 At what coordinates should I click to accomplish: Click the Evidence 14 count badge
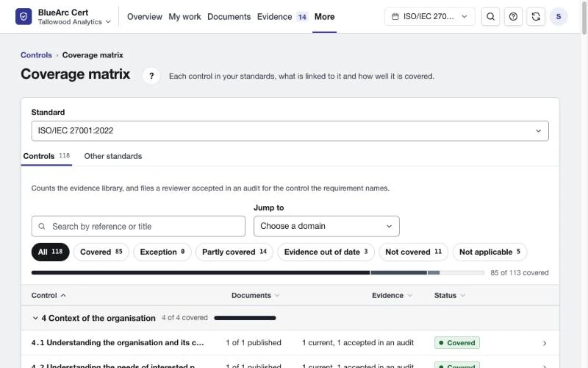tap(302, 17)
